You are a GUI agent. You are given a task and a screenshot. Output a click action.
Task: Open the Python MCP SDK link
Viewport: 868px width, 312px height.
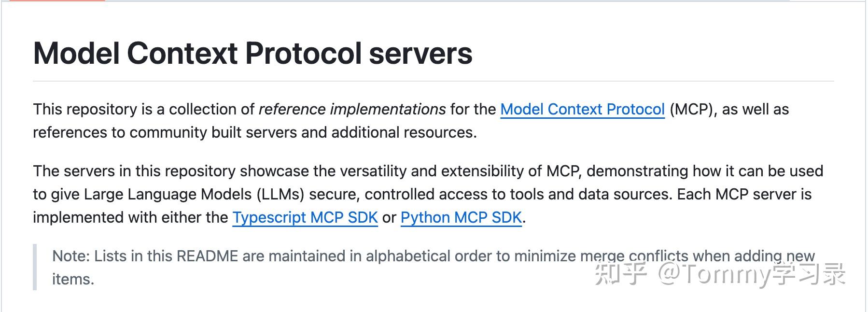(461, 217)
